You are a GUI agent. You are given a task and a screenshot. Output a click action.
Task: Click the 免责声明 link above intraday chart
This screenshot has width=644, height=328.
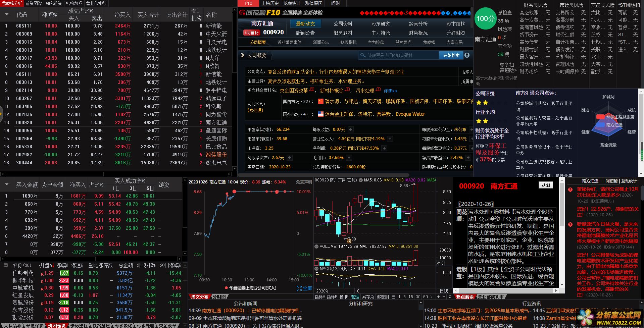(304, 182)
